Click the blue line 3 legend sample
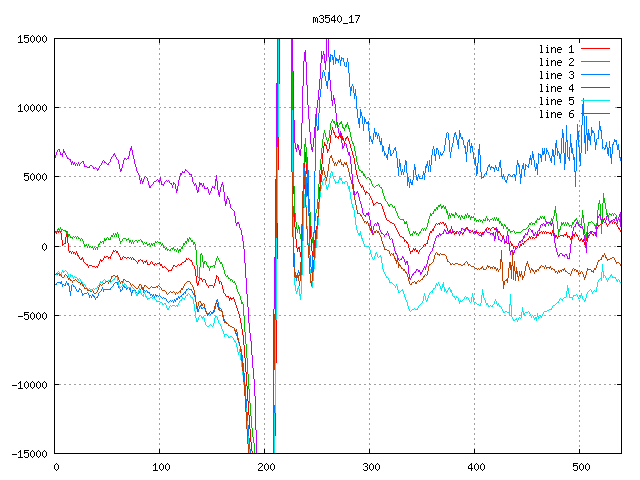The image size is (640, 480). tap(596, 75)
